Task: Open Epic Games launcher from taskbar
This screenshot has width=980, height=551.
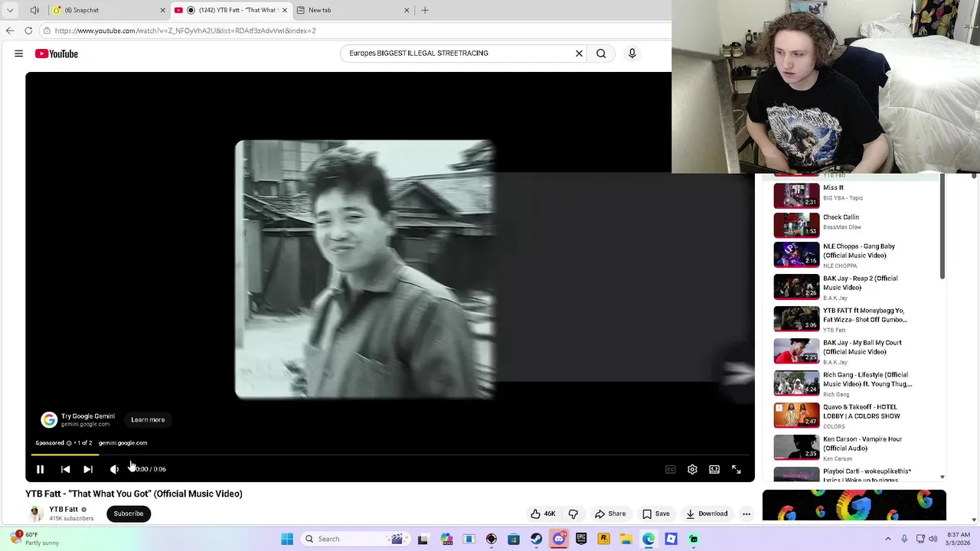Action: [x=581, y=539]
